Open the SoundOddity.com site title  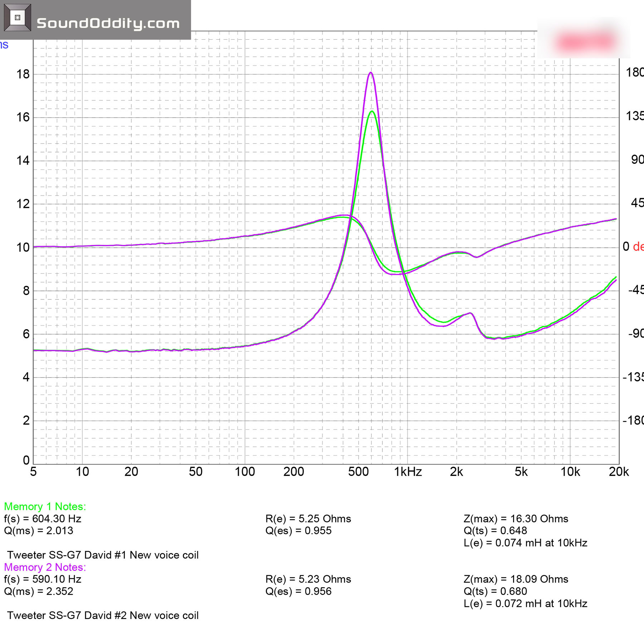tap(108, 24)
